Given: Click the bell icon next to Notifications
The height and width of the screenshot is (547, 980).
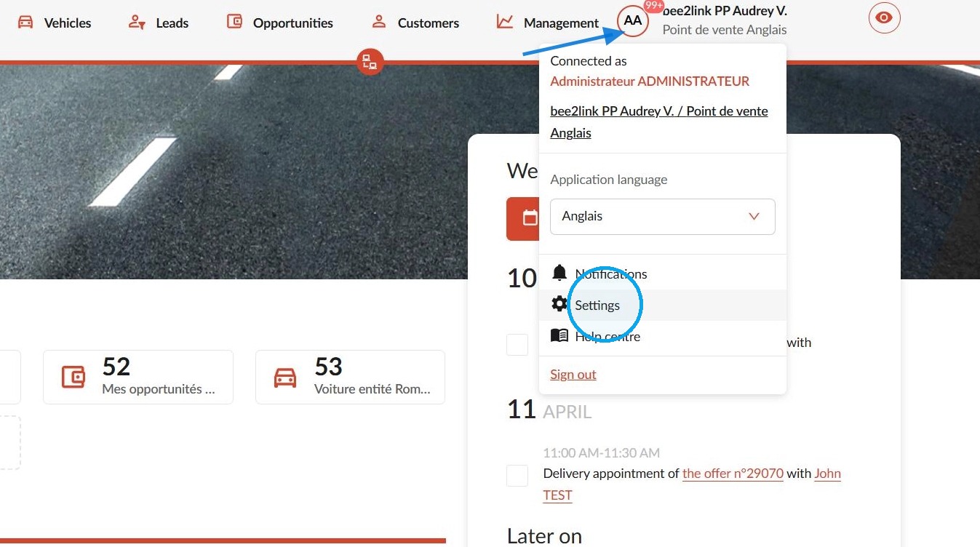Looking at the screenshot, I should point(559,273).
